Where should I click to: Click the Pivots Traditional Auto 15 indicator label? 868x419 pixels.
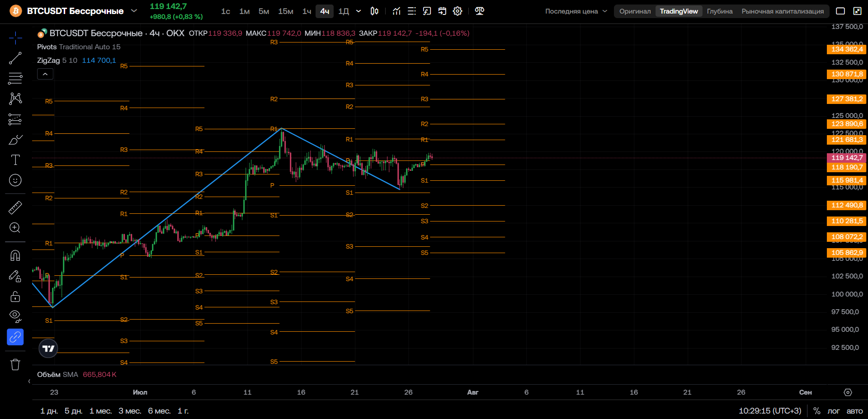click(79, 47)
